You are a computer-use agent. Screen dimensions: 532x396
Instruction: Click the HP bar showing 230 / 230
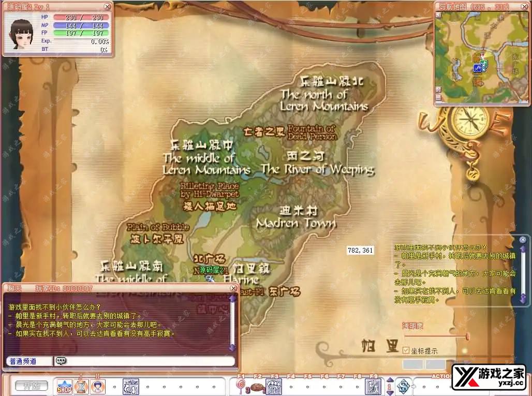(x=81, y=17)
